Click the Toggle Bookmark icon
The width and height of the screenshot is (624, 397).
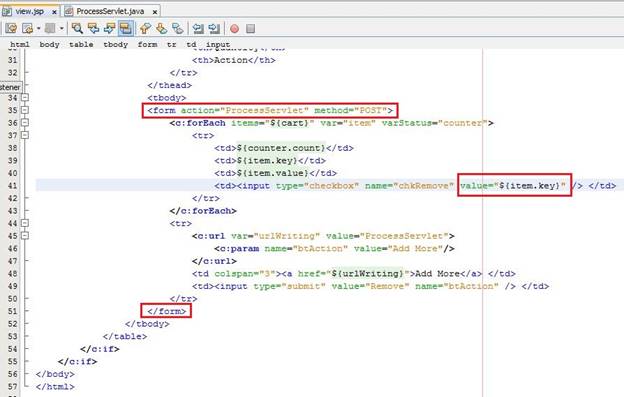(177, 28)
